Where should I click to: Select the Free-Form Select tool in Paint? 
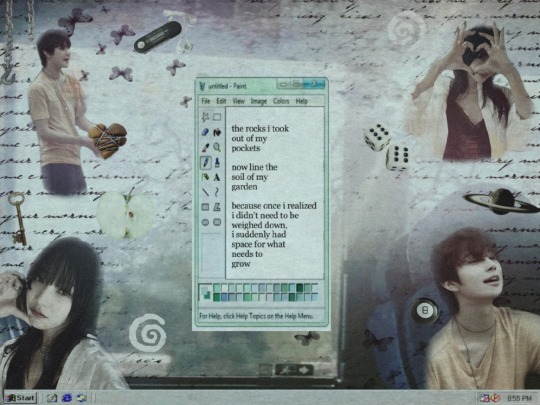coord(205,117)
